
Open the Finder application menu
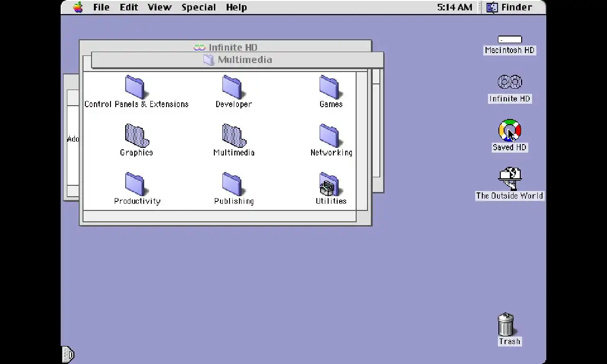click(510, 7)
